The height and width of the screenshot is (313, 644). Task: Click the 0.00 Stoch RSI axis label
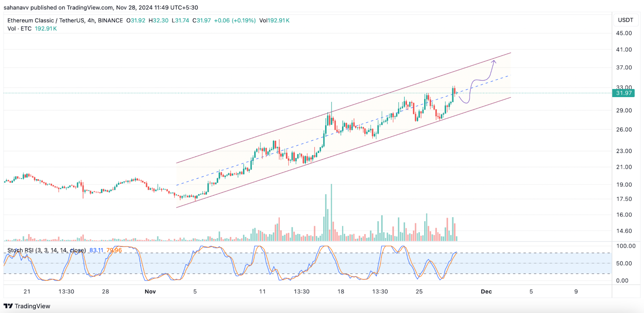point(622,280)
